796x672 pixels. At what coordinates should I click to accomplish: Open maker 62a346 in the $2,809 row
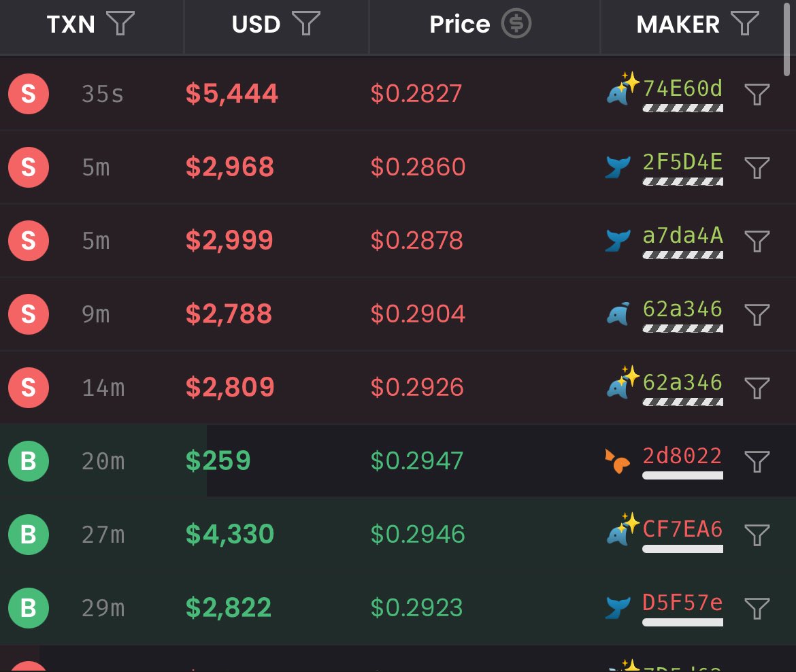coord(682,382)
